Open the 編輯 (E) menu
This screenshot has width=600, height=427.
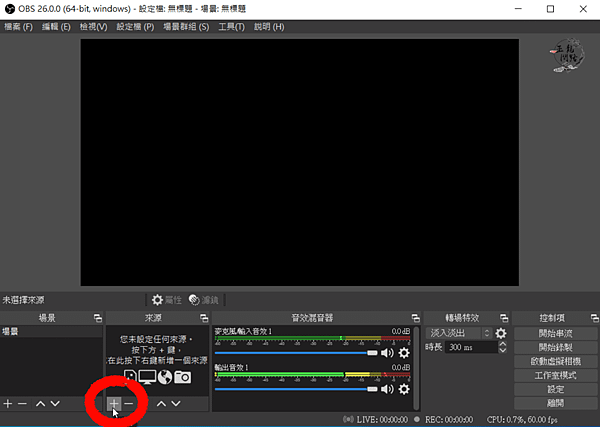(56, 27)
